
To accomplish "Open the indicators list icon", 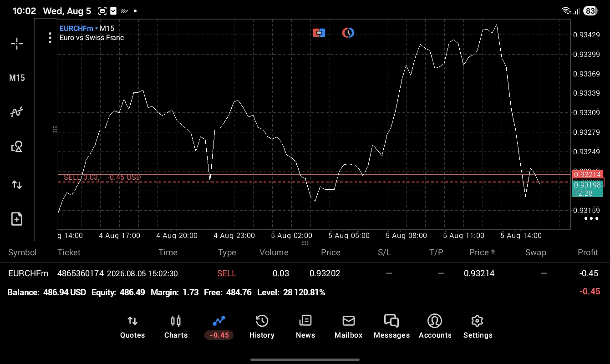I will pos(17,112).
